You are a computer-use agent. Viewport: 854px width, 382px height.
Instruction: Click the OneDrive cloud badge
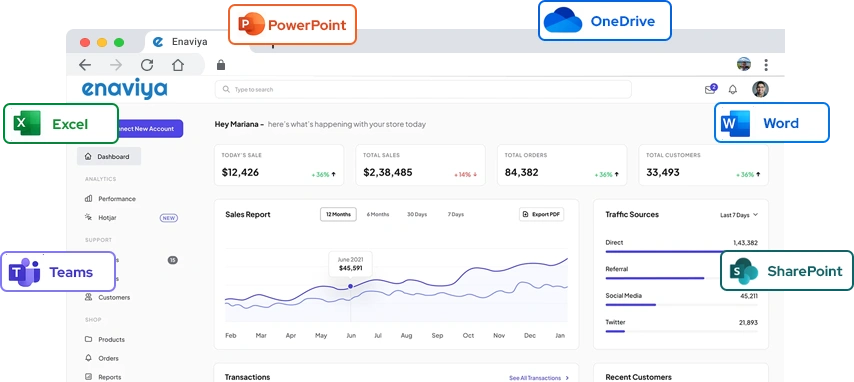coord(605,21)
